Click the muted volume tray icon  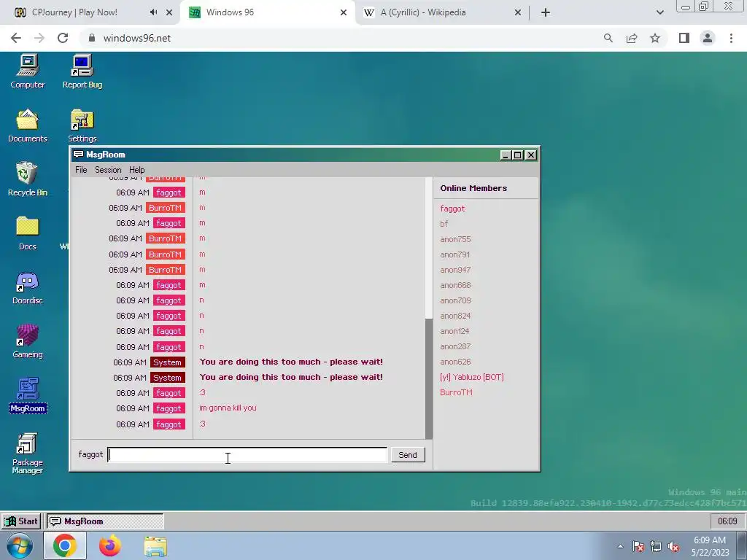673,547
